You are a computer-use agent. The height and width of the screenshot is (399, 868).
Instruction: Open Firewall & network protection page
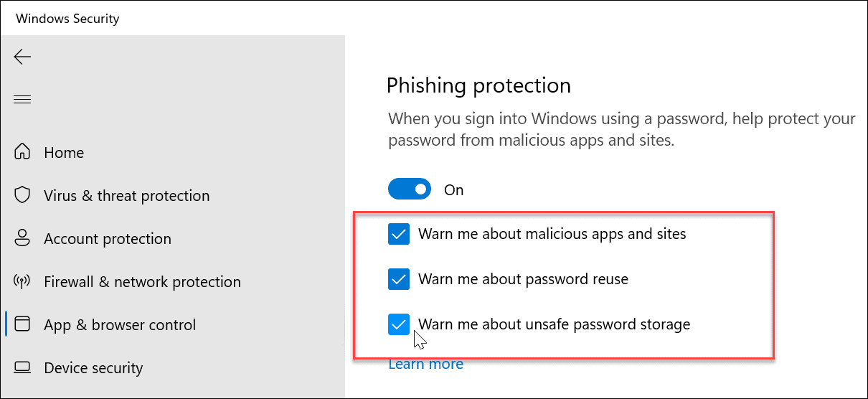(x=142, y=281)
